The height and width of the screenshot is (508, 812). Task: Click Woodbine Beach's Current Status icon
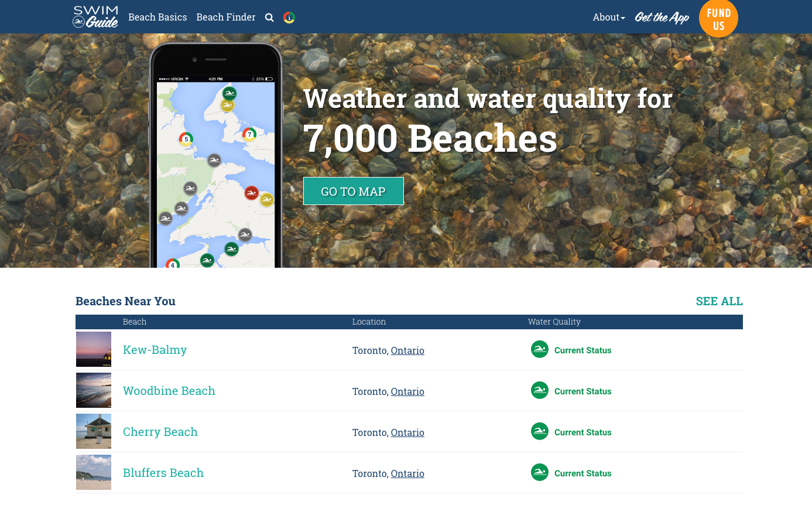click(x=539, y=390)
